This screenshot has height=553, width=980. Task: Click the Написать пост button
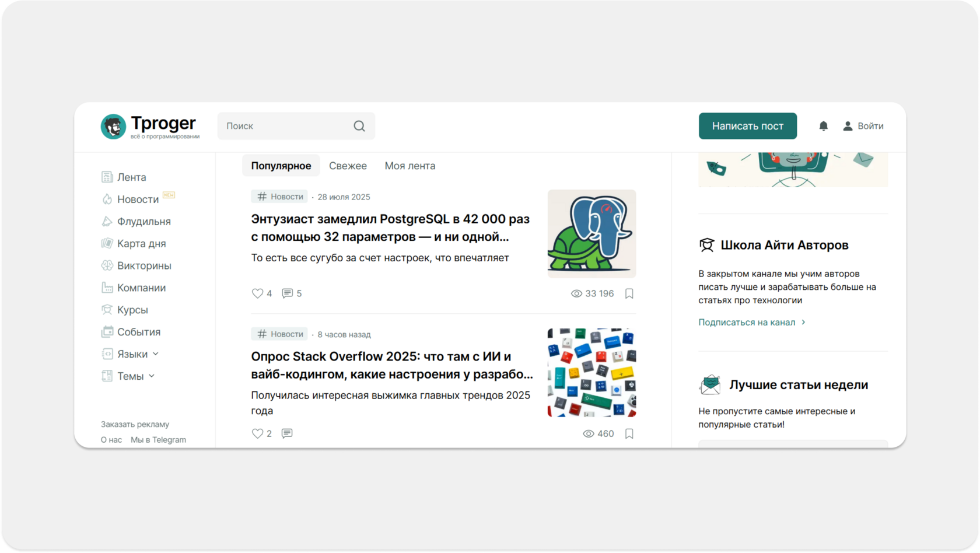click(x=747, y=126)
